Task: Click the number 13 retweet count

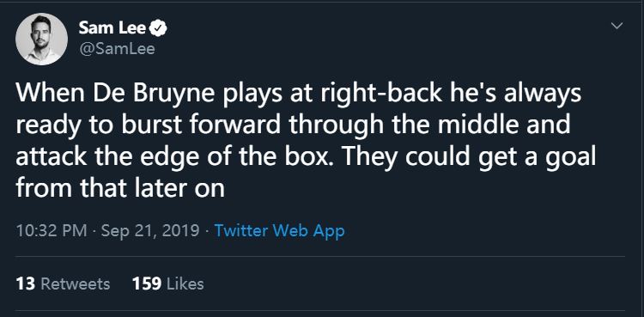Action: [x=26, y=284]
